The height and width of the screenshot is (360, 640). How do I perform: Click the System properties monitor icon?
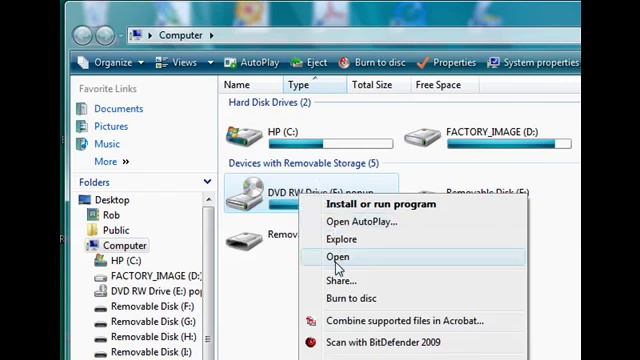(493, 62)
